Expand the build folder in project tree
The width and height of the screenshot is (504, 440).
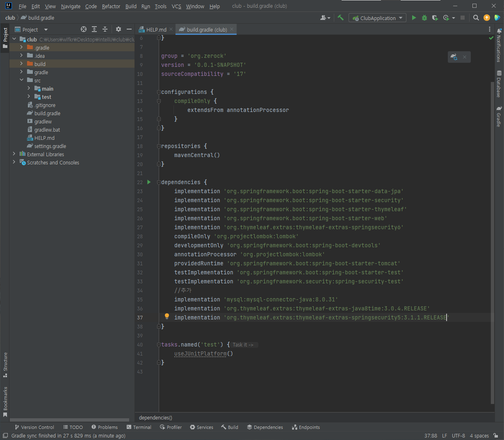coord(21,64)
